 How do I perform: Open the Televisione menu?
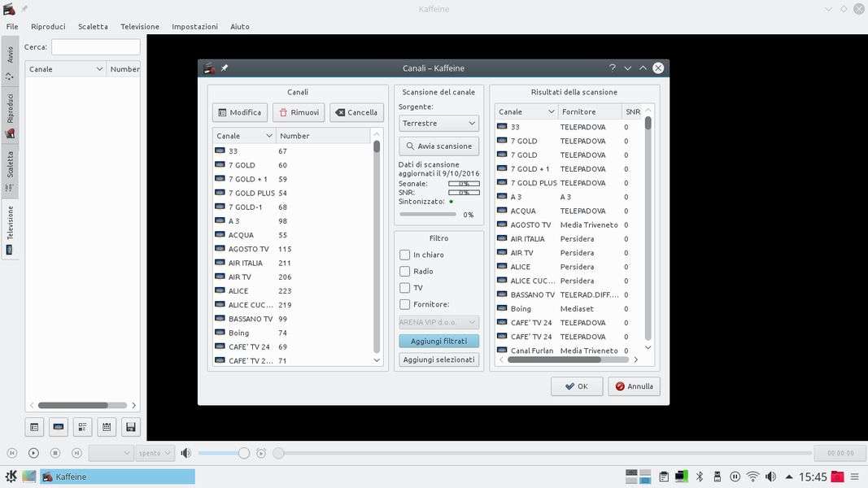(140, 27)
